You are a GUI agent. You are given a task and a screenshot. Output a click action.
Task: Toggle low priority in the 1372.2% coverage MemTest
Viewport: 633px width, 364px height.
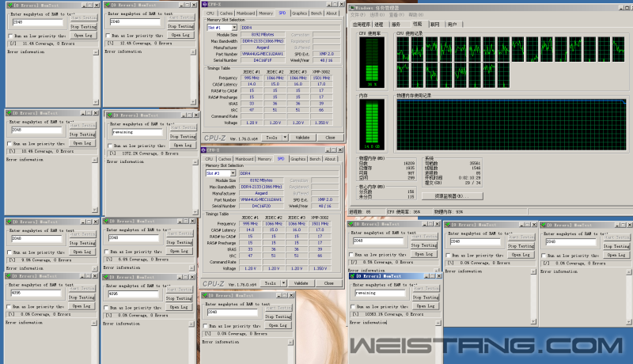tap(108, 145)
